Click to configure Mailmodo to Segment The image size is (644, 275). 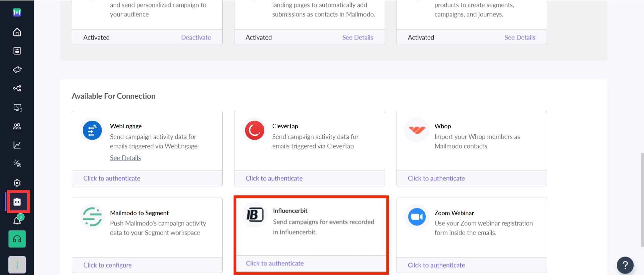[107, 265]
